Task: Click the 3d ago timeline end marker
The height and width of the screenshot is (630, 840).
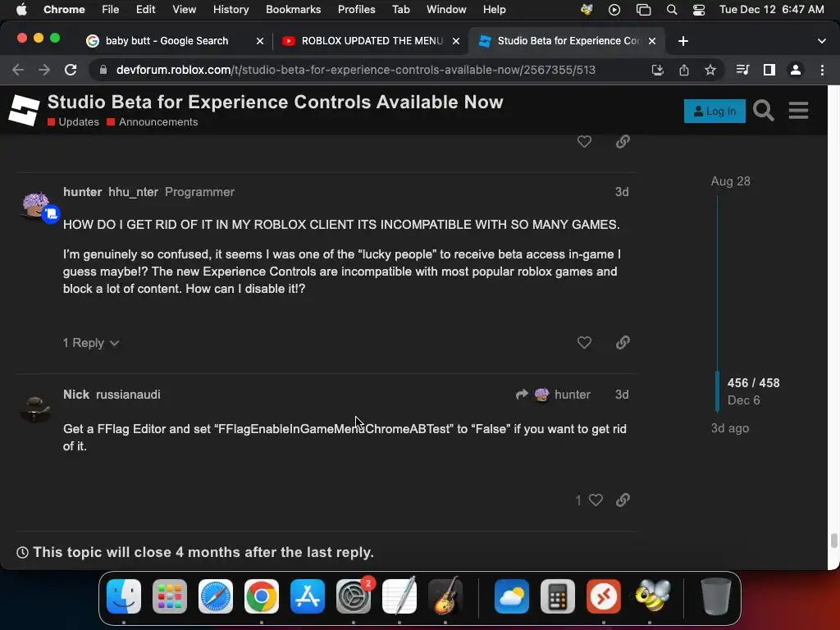Action: click(x=729, y=428)
